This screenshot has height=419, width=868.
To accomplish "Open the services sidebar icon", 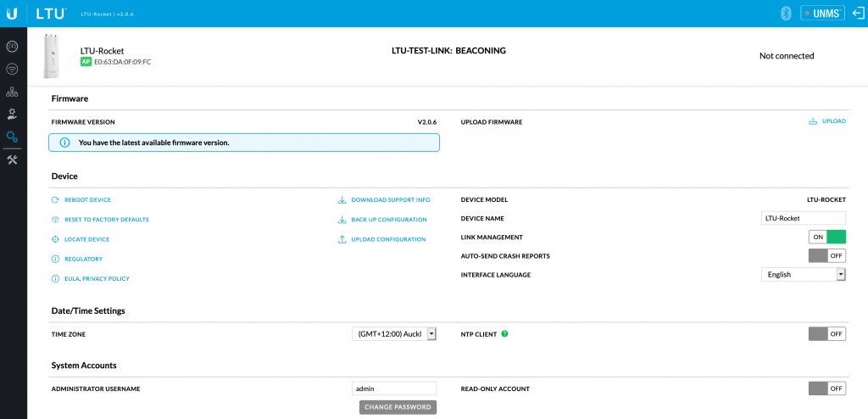I will 12,114.
